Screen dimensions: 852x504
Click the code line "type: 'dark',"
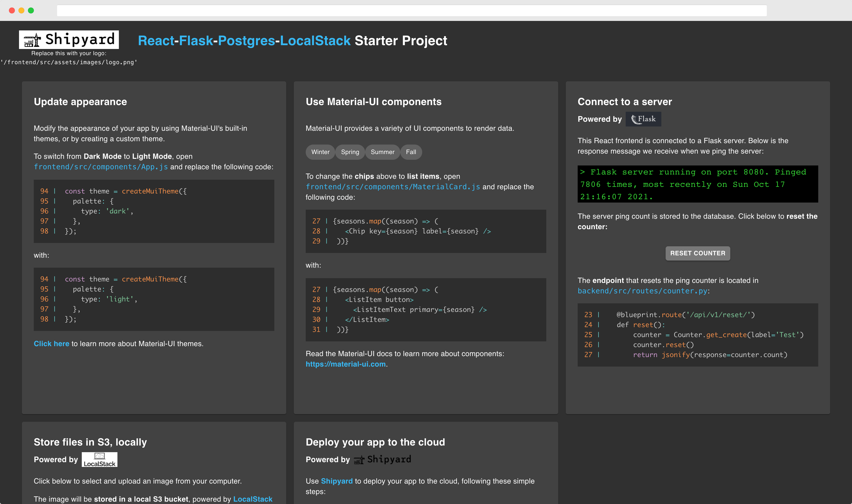coord(107,211)
